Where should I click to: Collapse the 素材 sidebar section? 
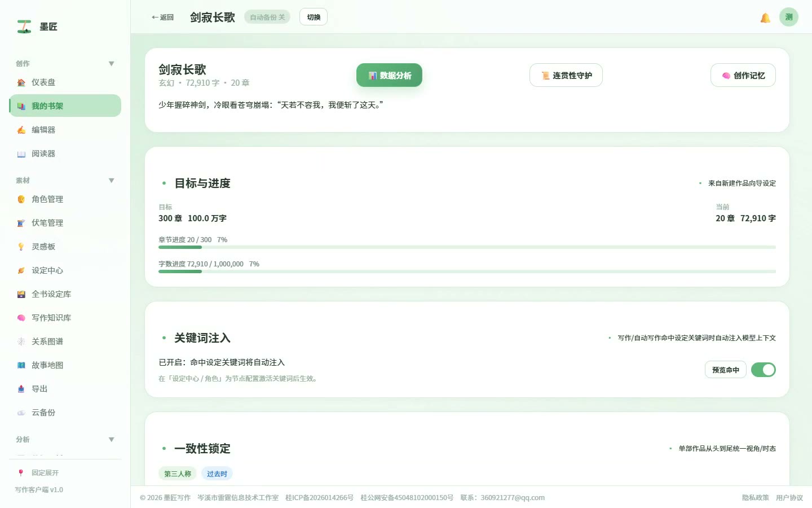[x=111, y=181]
